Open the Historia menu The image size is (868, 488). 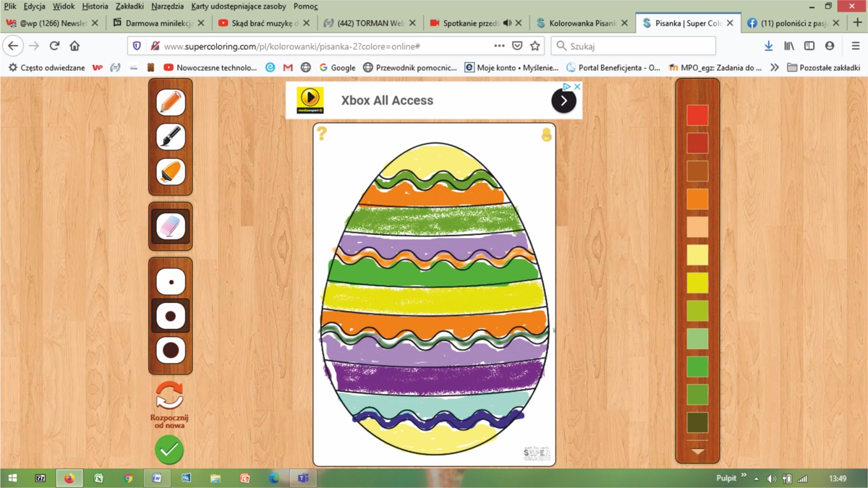click(95, 7)
